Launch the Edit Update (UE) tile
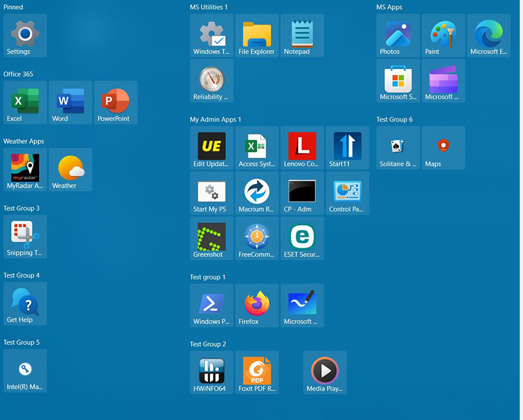 (x=211, y=148)
